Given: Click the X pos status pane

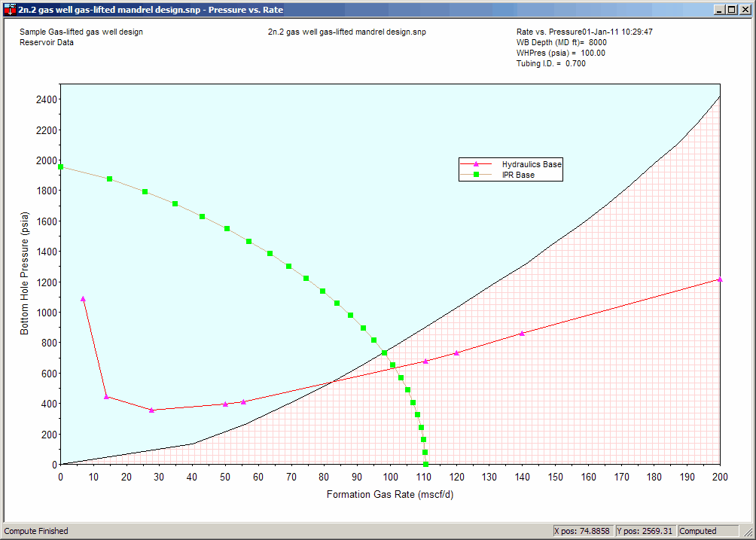Looking at the screenshot, I should pos(582,531).
